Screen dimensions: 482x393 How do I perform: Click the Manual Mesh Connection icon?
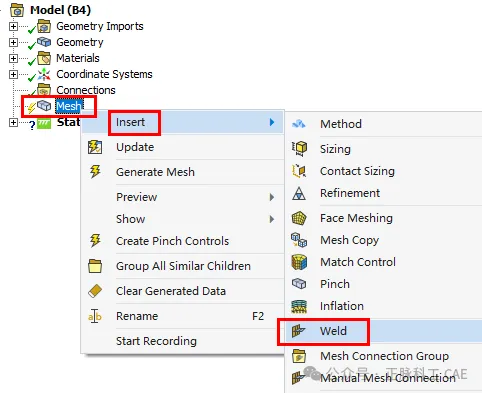299,378
